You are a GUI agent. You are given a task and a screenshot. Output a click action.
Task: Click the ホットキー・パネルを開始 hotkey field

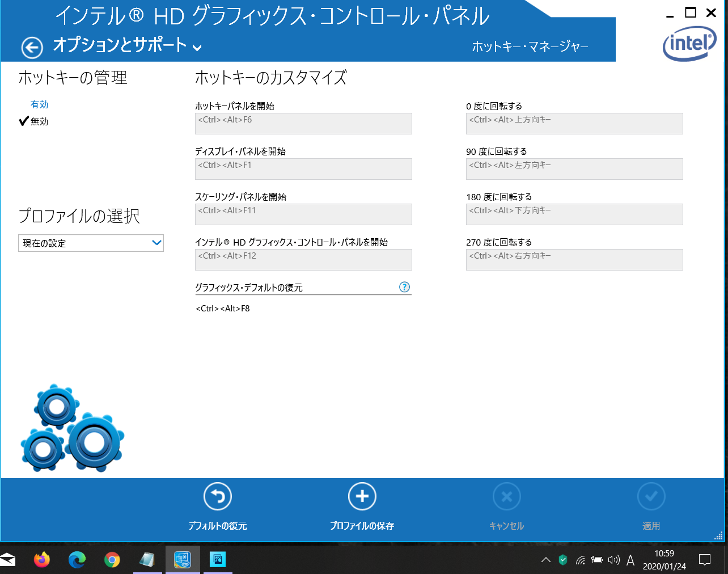tap(303, 124)
